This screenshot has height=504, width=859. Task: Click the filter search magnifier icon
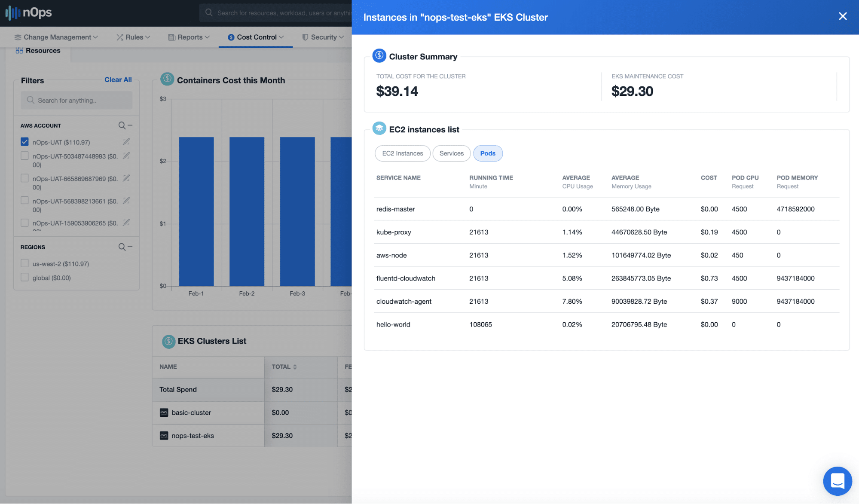31,100
